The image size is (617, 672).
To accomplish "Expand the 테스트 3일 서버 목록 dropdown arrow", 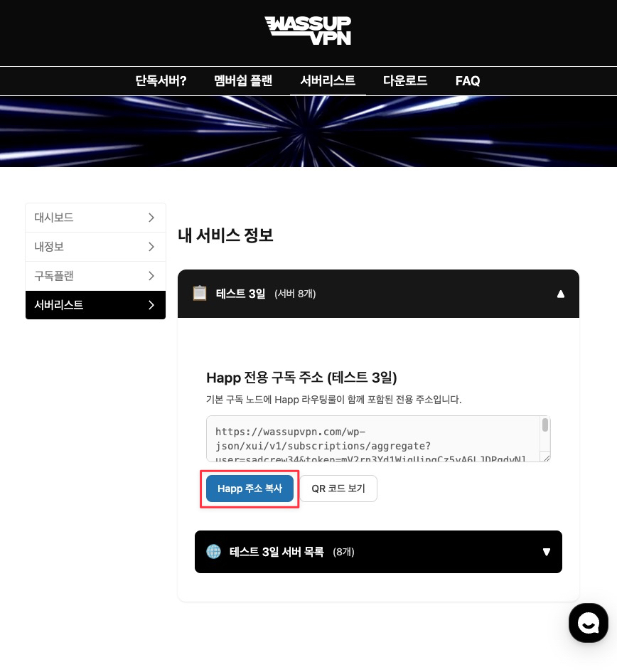I will 547,552.
